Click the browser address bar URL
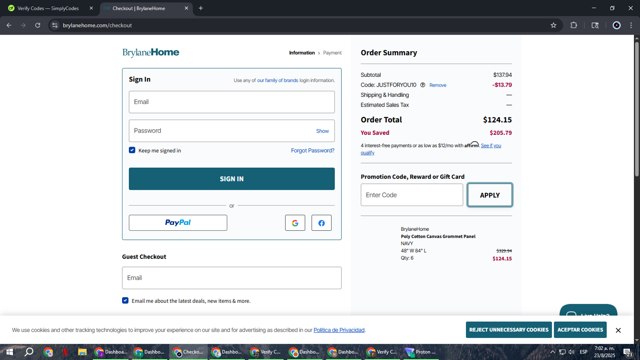 coord(97,25)
